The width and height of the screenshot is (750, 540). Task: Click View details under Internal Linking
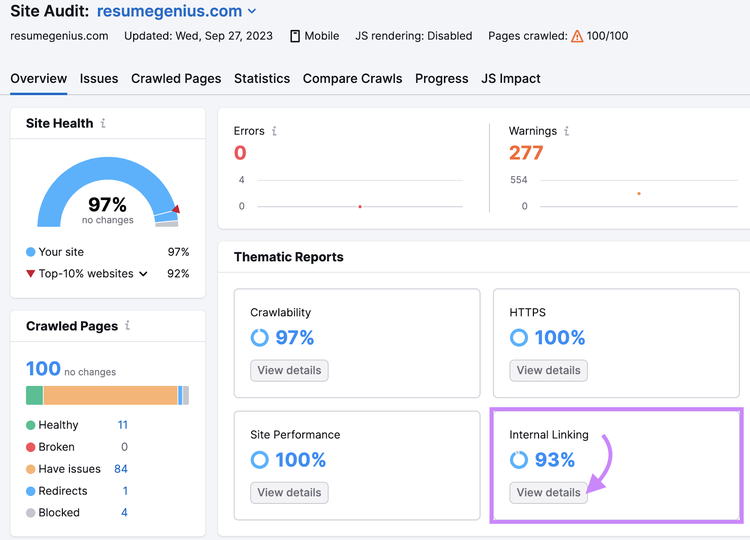[x=549, y=493]
